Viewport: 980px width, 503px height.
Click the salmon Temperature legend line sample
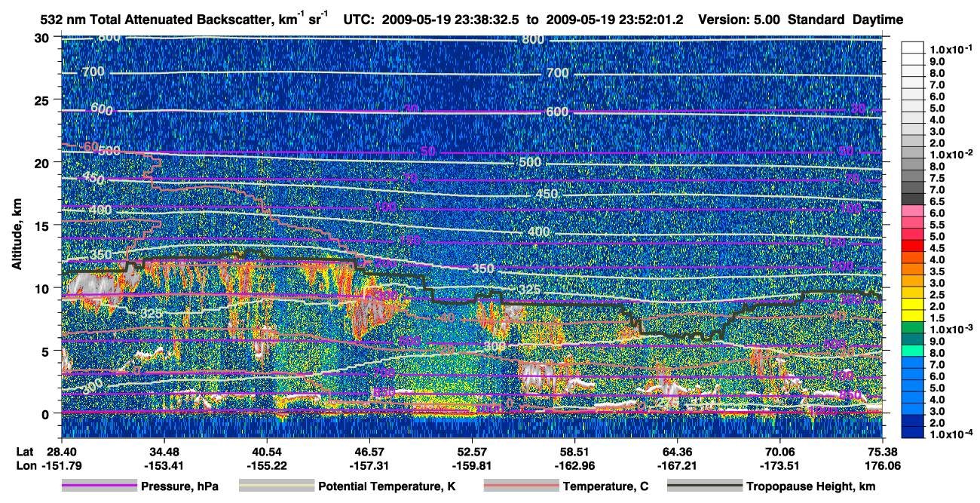point(521,486)
